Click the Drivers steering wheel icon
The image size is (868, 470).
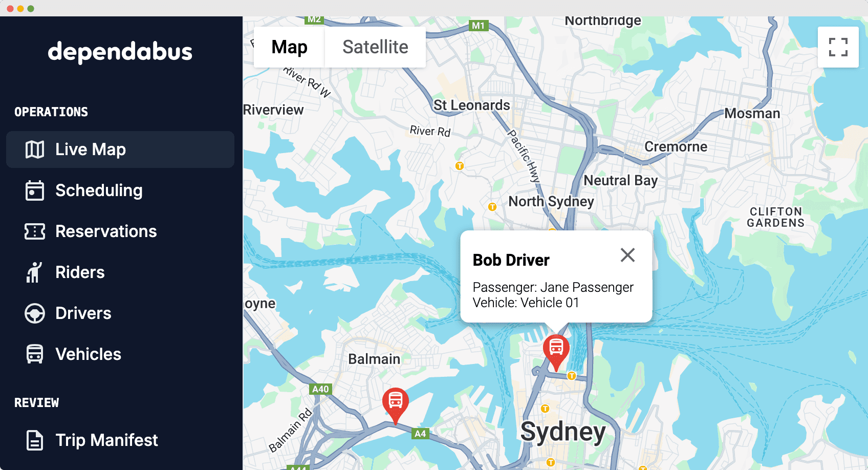35,313
